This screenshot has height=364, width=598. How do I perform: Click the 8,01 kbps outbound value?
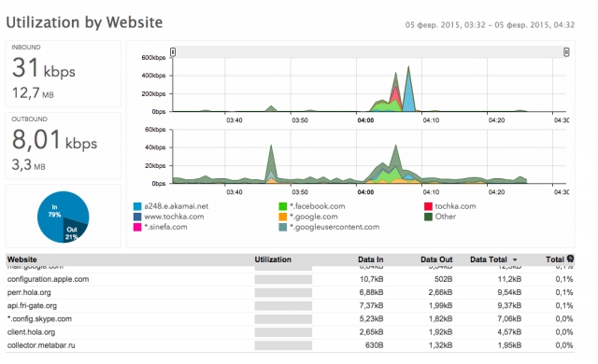(x=54, y=140)
